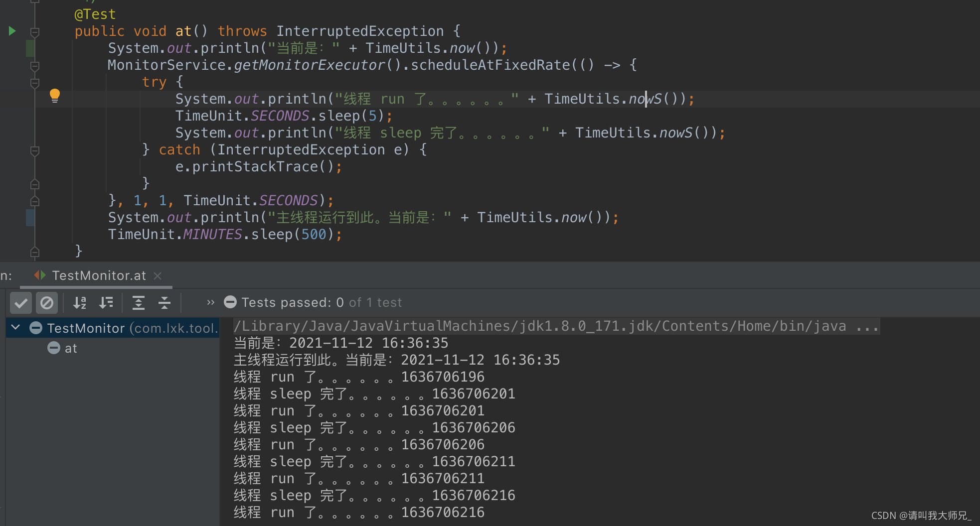Click the failed status icon beside Tests passed
Screen dimensions: 980x526
coord(230,302)
